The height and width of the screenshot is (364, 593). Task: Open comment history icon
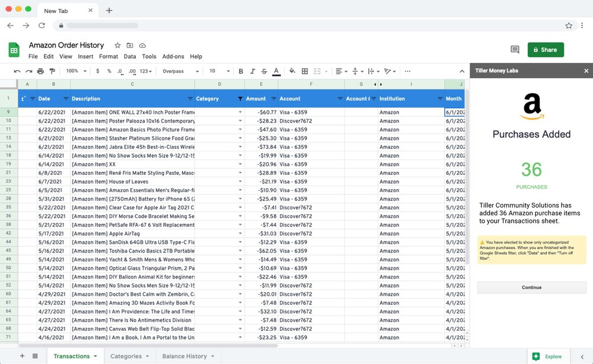pyautogui.click(x=515, y=50)
